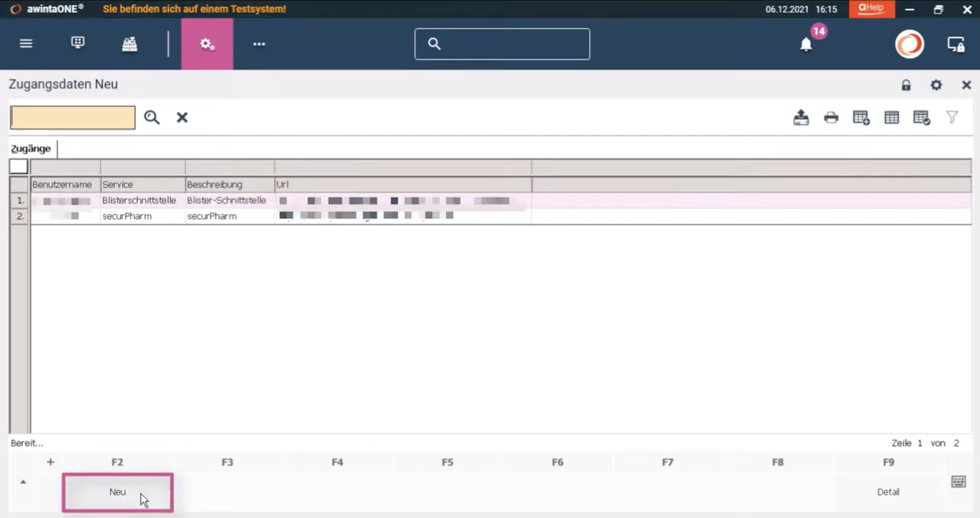The width and height of the screenshot is (980, 518).
Task: Click the lock screen monitor icon
Action: 956,44
